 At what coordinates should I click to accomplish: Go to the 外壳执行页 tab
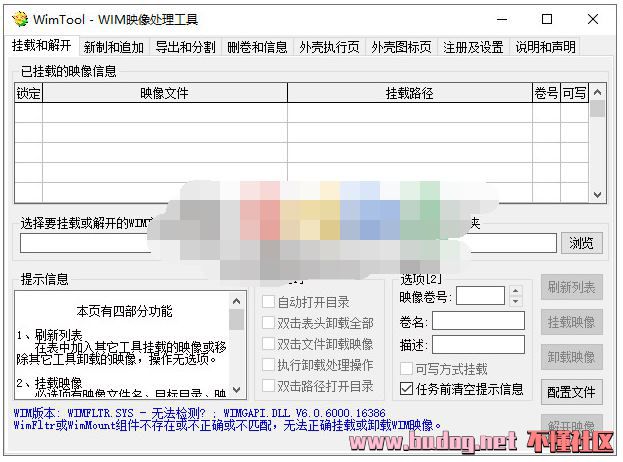pos(329,47)
